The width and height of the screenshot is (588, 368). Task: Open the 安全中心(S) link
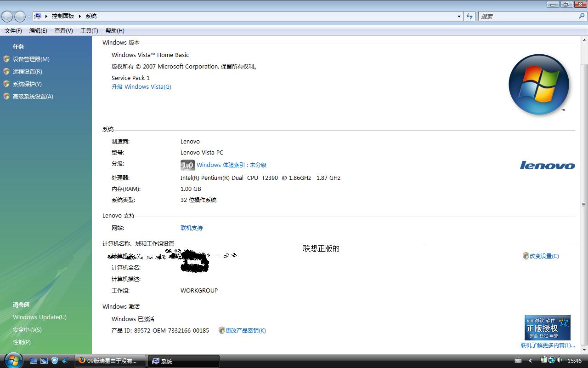click(27, 329)
